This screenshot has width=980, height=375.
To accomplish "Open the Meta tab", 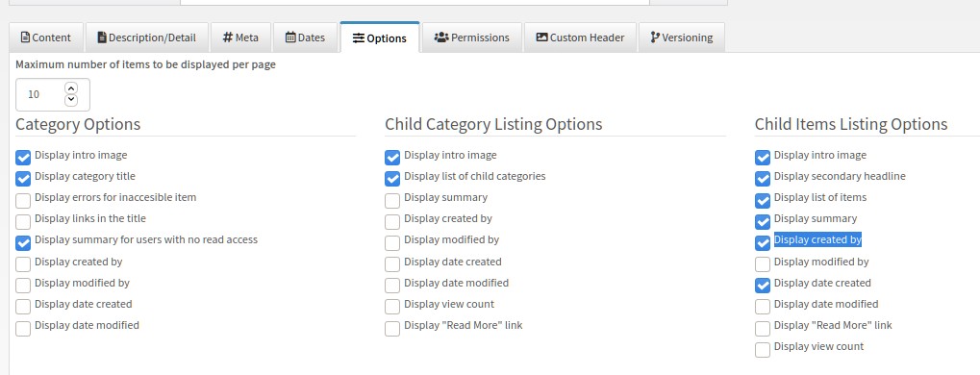I will (240, 37).
